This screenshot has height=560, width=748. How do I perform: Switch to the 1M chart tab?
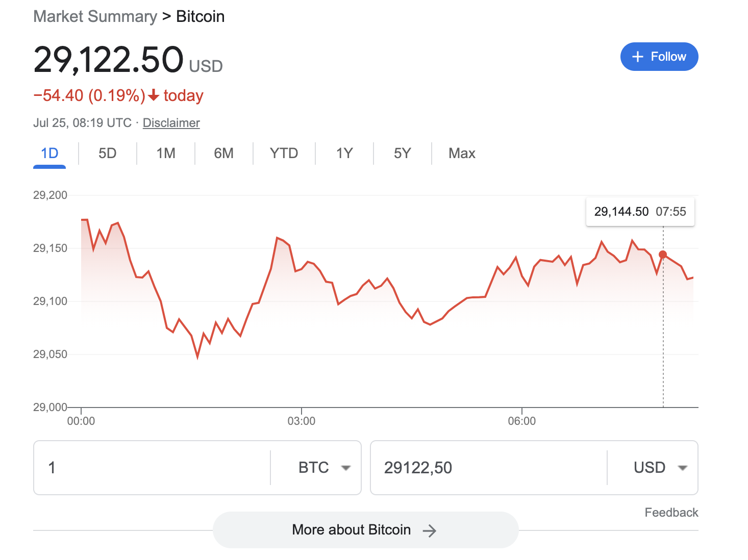pyautogui.click(x=166, y=154)
